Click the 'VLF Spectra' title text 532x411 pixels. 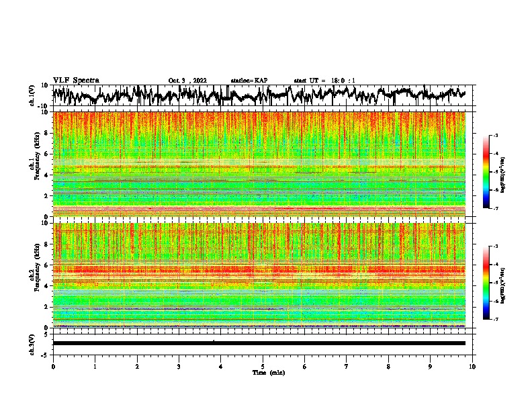pyautogui.click(x=76, y=81)
